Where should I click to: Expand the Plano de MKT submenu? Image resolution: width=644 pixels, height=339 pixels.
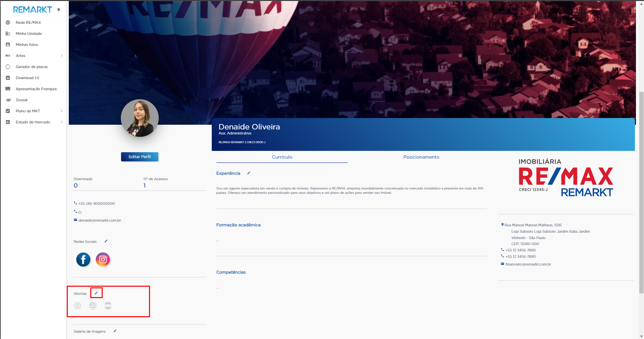point(61,111)
